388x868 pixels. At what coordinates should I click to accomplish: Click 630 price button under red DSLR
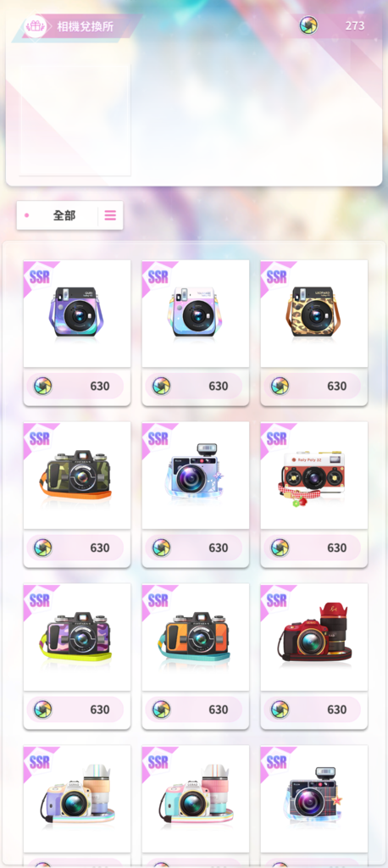pos(313,709)
